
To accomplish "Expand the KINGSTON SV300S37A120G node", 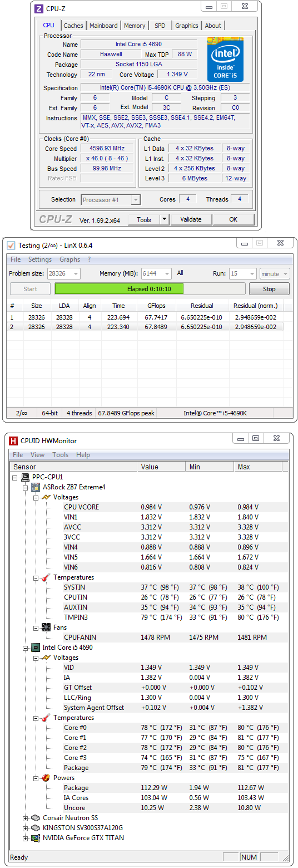I will (25, 828).
